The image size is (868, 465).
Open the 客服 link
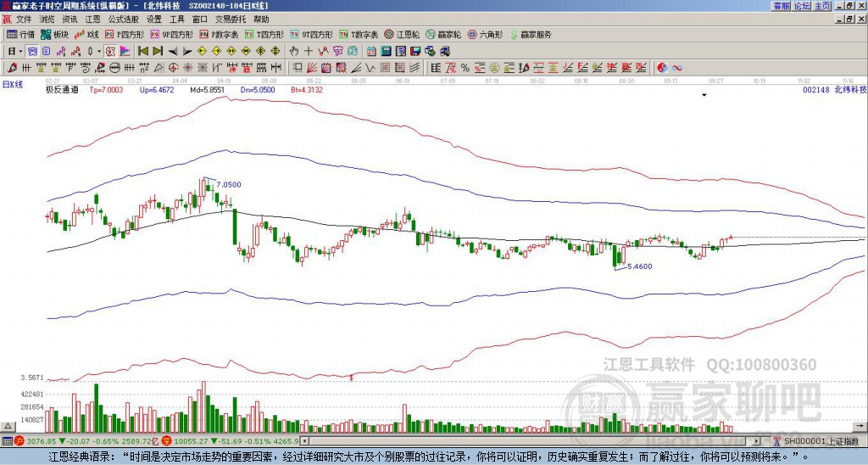tap(781, 6)
